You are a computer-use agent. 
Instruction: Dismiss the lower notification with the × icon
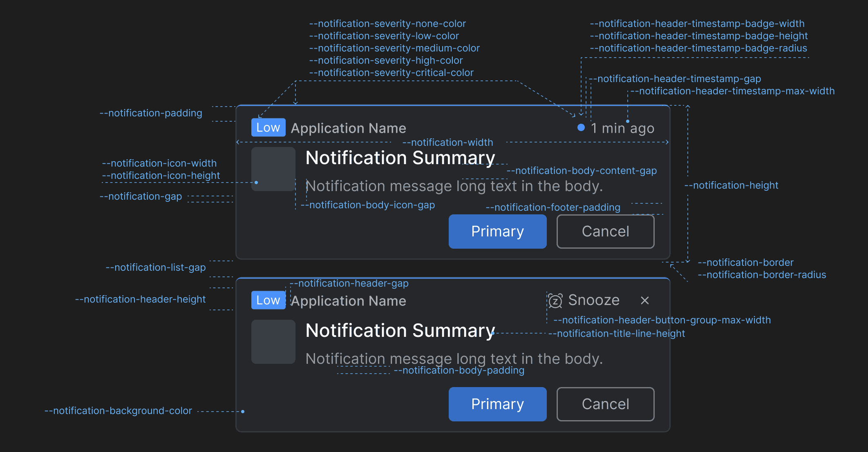[645, 301]
